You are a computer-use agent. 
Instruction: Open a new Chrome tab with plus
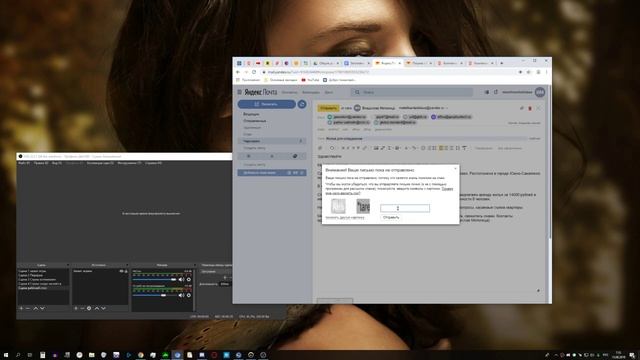[x=502, y=63]
